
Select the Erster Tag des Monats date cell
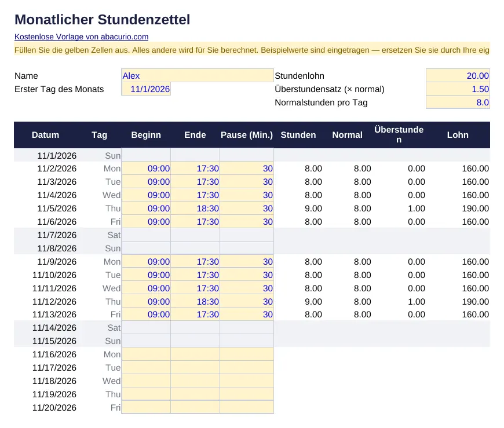146,89
